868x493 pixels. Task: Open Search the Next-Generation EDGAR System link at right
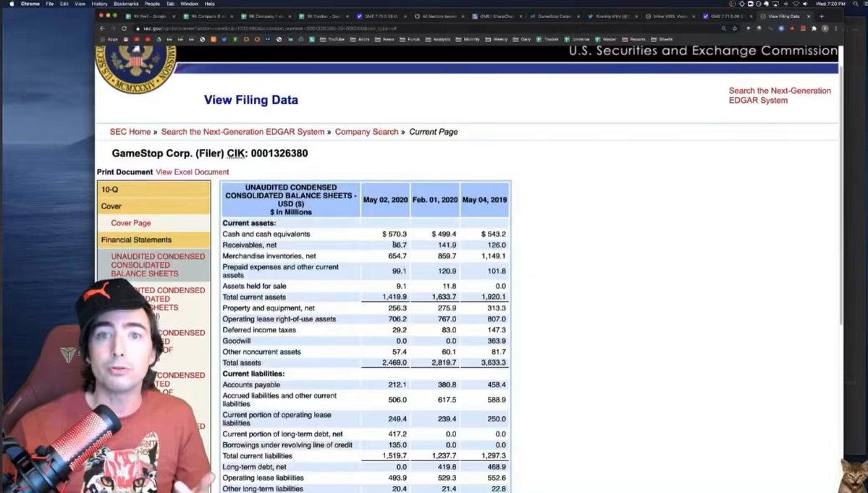780,95
